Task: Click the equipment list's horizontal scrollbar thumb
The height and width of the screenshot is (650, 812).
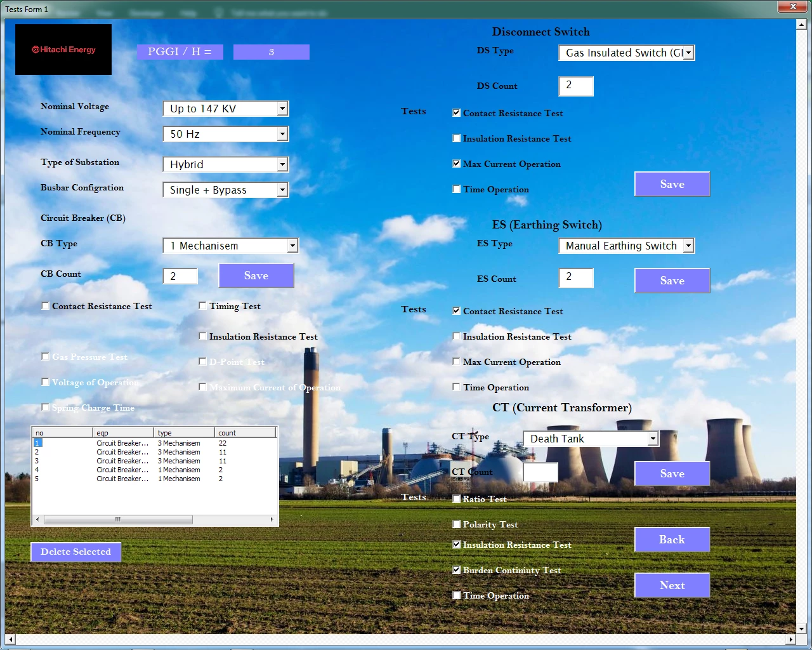Action: coord(118,519)
